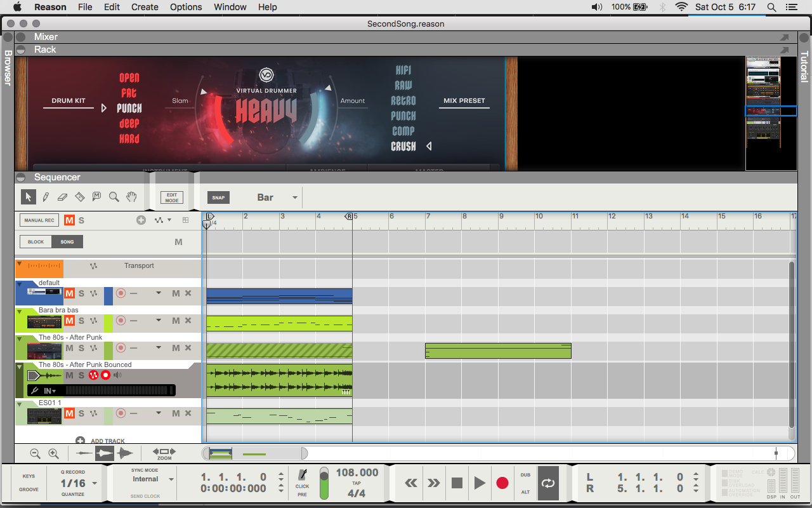The height and width of the screenshot is (508, 812).
Task: Click Bara bra bas device icon
Action: pos(44,321)
